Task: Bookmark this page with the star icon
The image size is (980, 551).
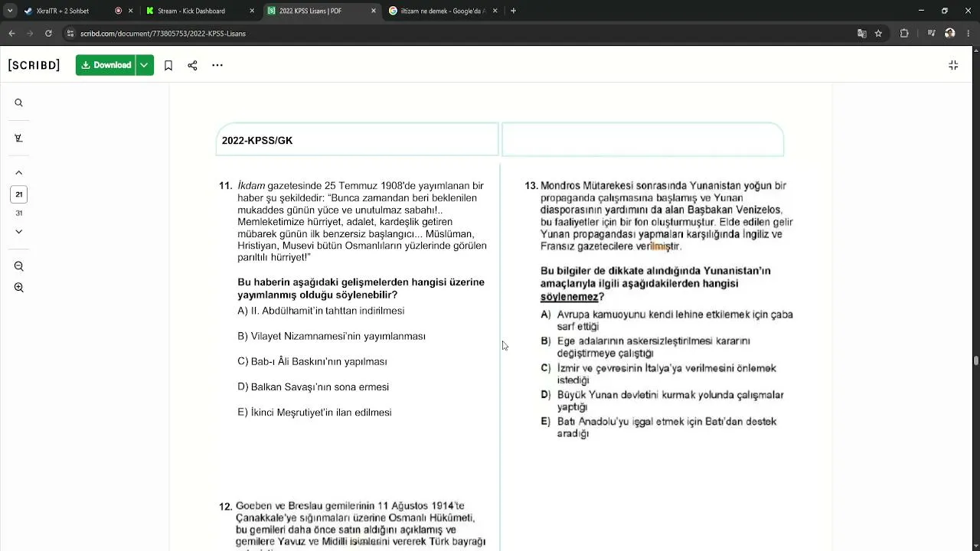Action: click(x=878, y=34)
